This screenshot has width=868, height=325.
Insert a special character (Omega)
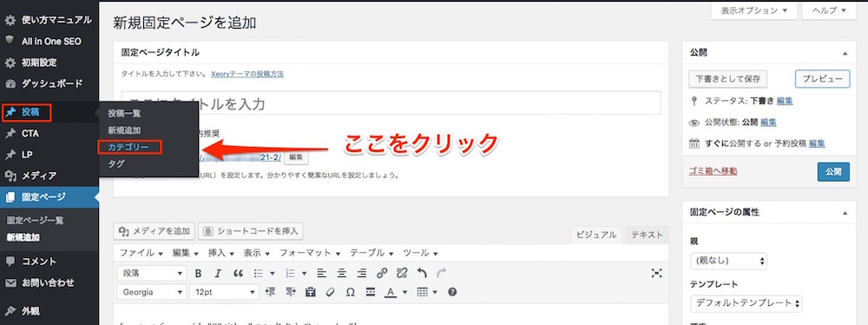point(350,292)
